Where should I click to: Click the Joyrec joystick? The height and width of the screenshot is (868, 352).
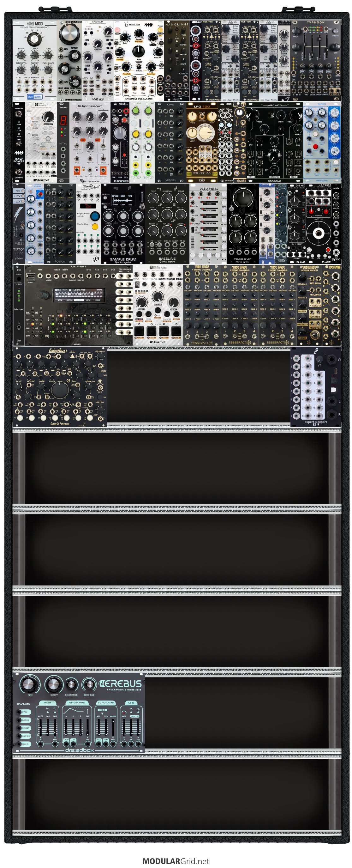pos(318,233)
